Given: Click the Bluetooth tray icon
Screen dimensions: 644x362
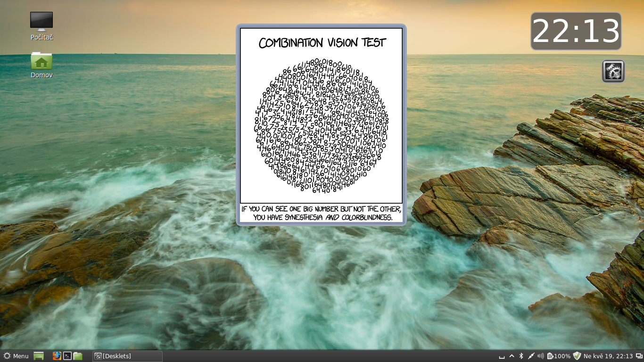Looking at the screenshot, I should (x=521, y=356).
